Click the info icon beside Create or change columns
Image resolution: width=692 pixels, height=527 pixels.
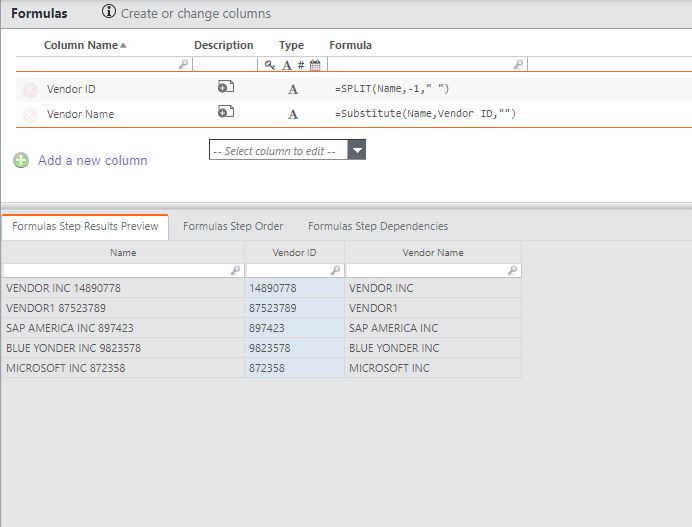point(109,13)
